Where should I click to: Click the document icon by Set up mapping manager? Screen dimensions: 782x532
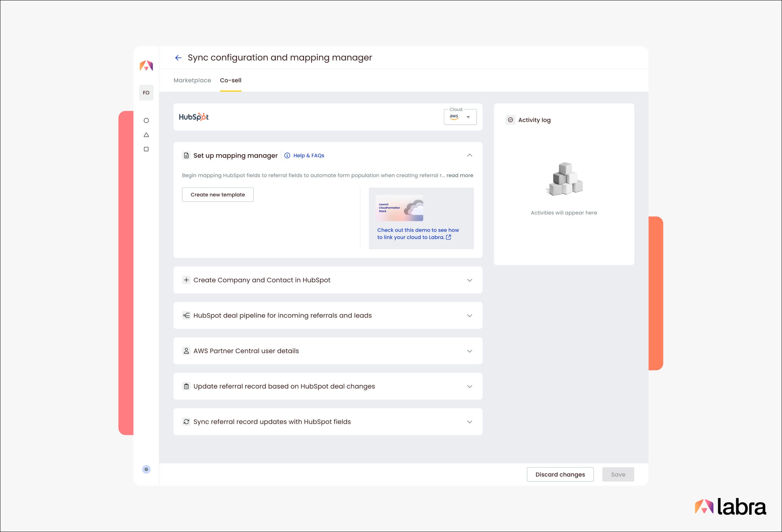click(186, 156)
